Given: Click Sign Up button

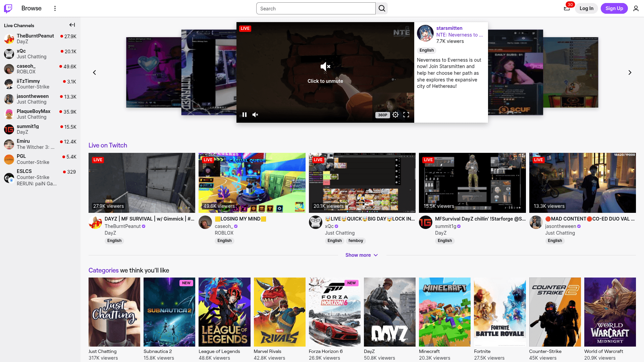Looking at the screenshot, I should click(x=614, y=8).
